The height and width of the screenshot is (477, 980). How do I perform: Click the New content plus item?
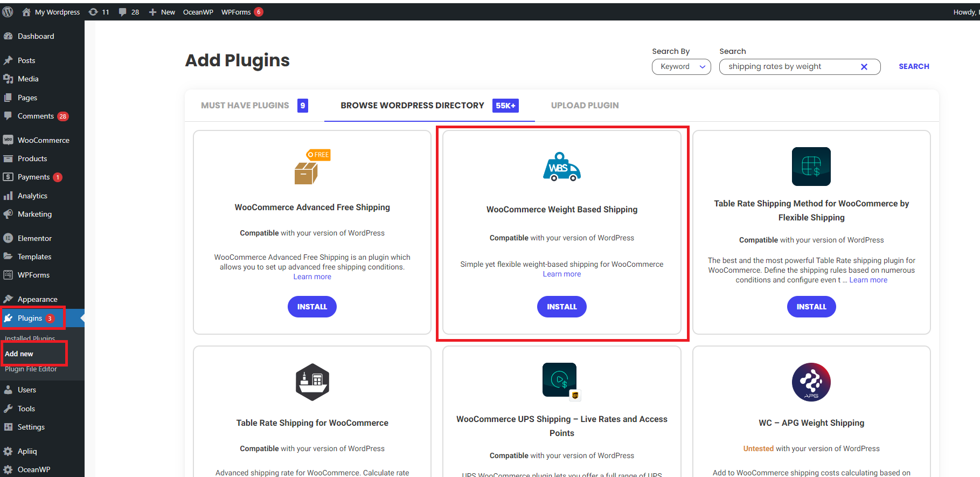pyautogui.click(x=162, y=12)
